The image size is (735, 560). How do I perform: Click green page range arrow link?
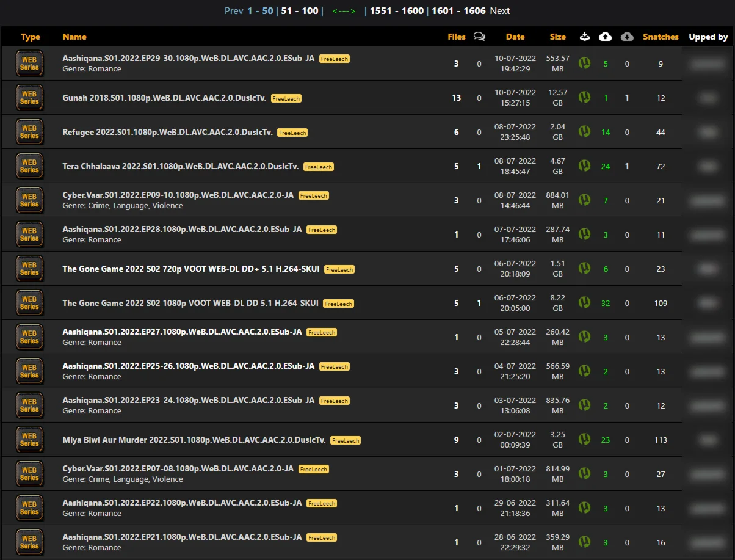344,11
